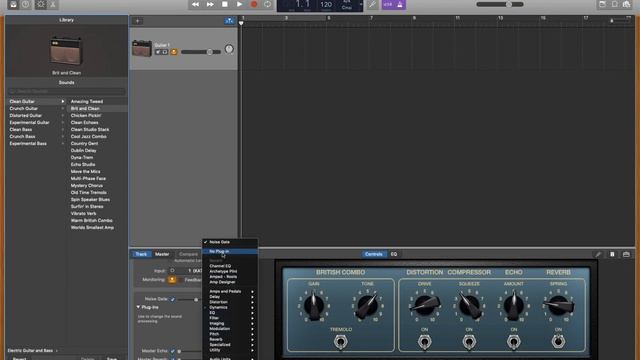This screenshot has width=640, height=360.
Task: Toggle the blue track header filter button
Action: pyautogui.click(x=229, y=21)
